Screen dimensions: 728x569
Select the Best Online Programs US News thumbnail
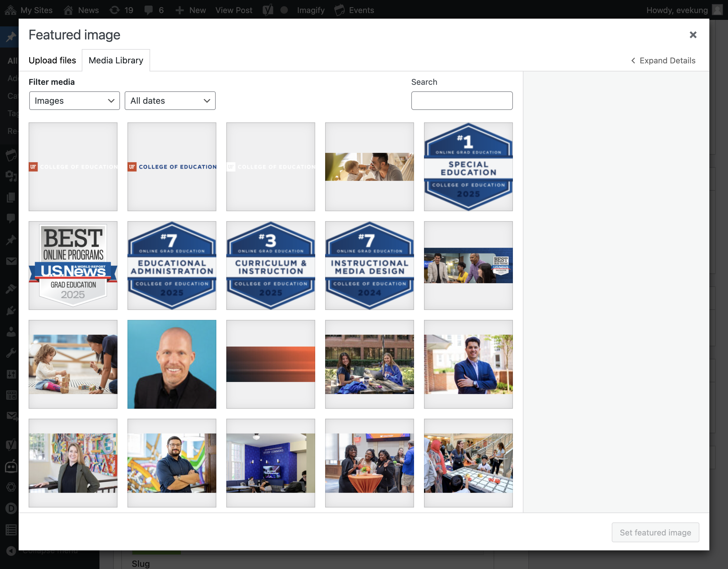coord(73,266)
